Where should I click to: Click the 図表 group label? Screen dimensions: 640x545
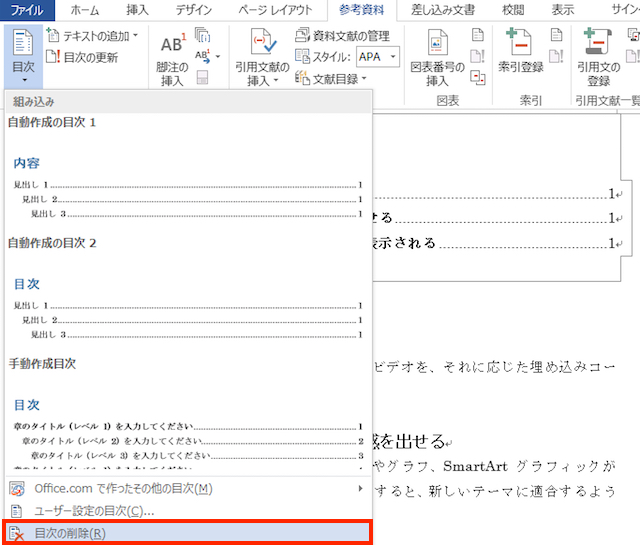click(x=448, y=100)
